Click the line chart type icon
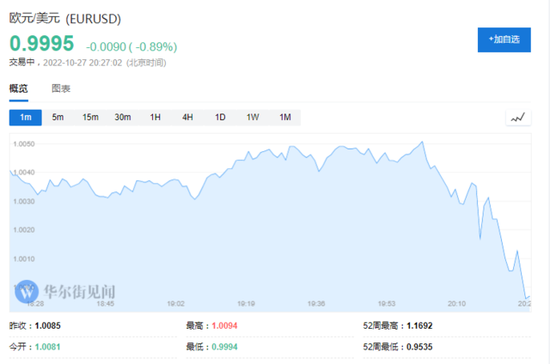The height and width of the screenshot is (364, 550). [518, 117]
